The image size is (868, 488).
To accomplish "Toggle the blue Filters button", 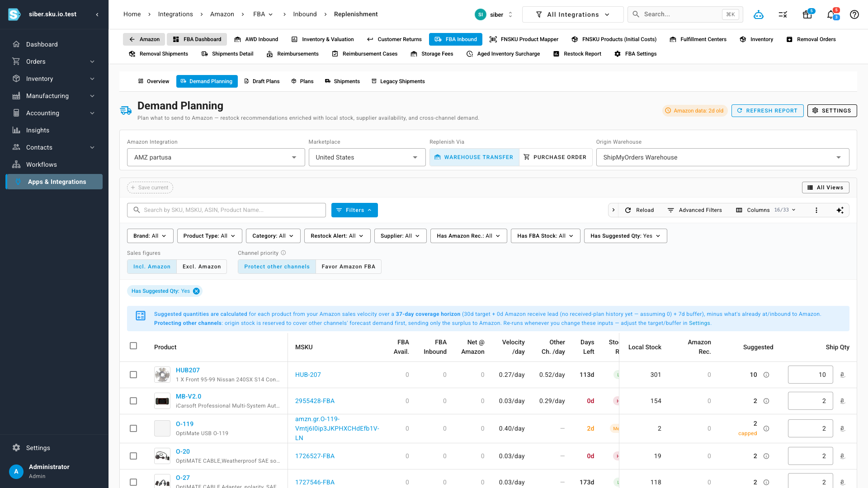I will 354,210.
